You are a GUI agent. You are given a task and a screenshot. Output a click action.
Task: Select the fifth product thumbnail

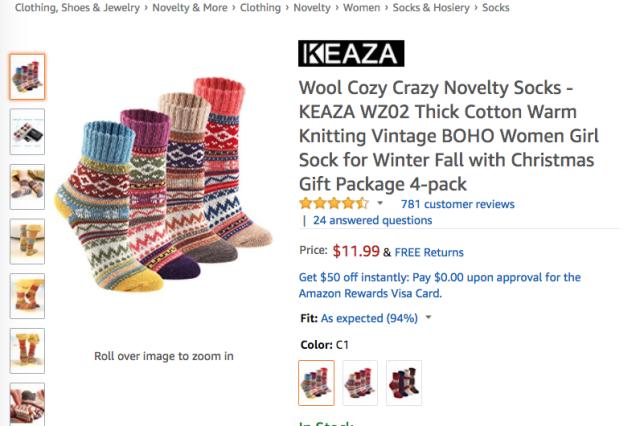click(x=27, y=296)
